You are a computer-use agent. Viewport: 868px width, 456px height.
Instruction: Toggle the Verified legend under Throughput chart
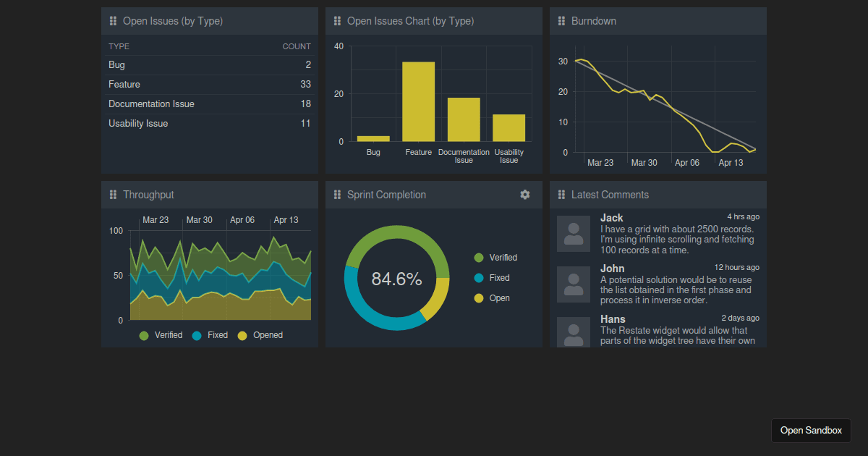pyautogui.click(x=161, y=334)
